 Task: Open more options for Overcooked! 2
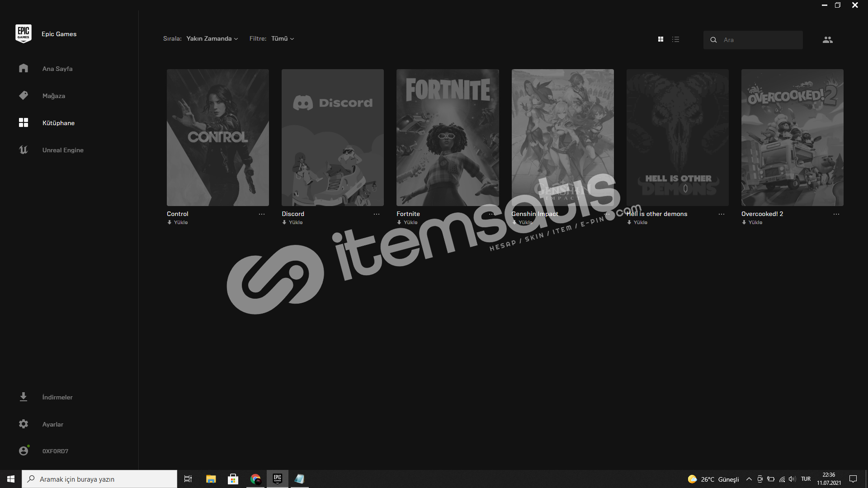pyautogui.click(x=836, y=214)
